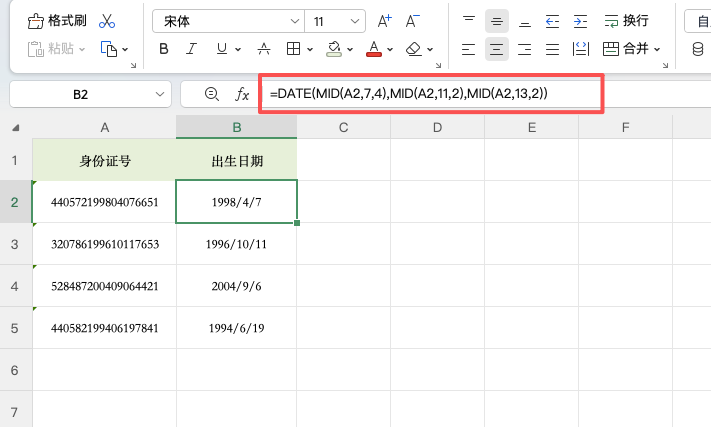Increase indent icon

[580, 21]
